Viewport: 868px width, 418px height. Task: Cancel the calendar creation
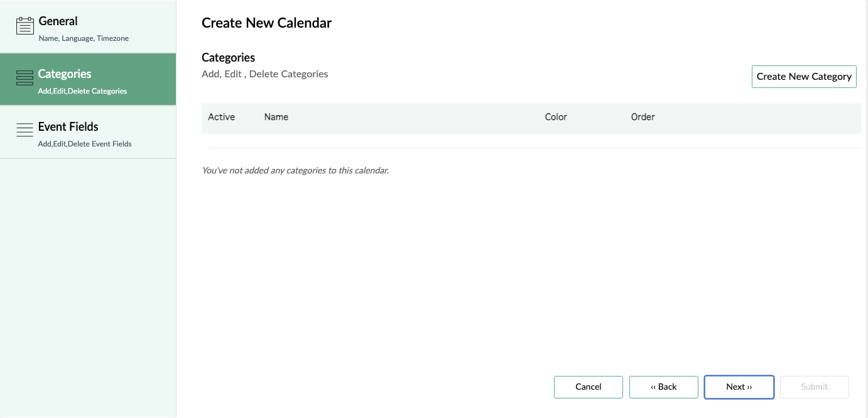pyautogui.click(x=588, y=387)
